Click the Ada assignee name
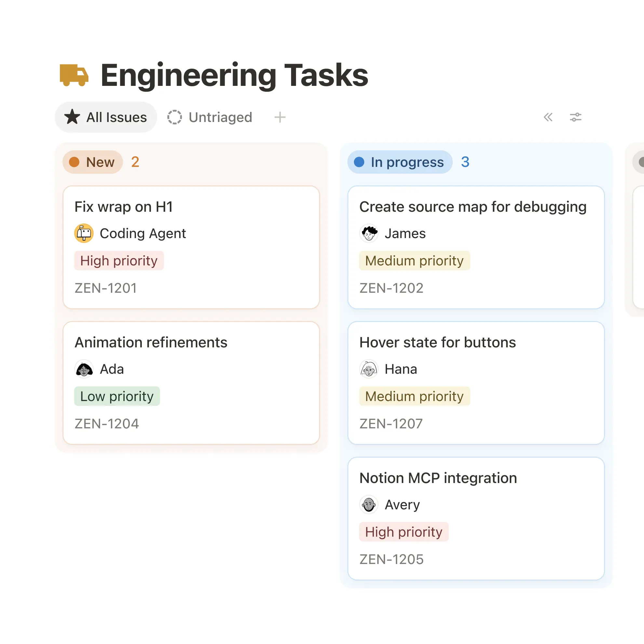Viewport: 644px width, 644px height. tap(112, 369)
